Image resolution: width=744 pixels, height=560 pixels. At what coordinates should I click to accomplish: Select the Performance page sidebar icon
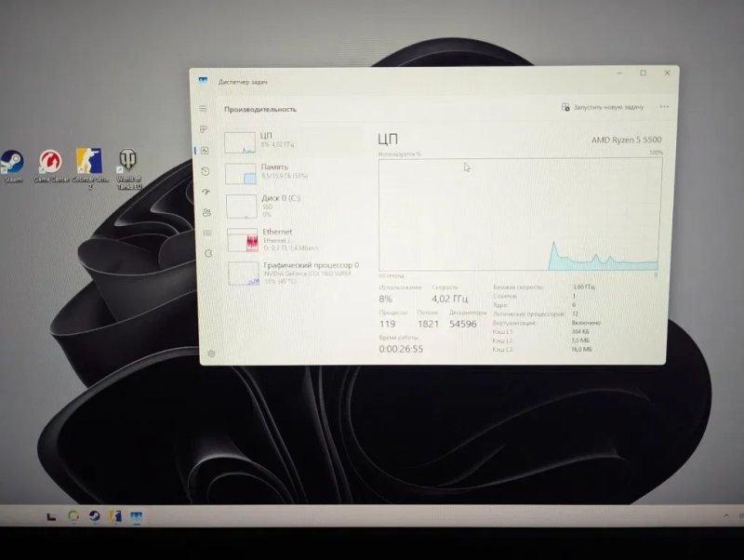(x=205, y=151)
